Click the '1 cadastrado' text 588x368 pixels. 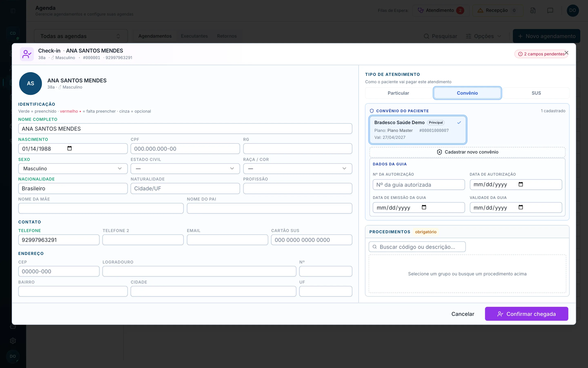[553, 111]
